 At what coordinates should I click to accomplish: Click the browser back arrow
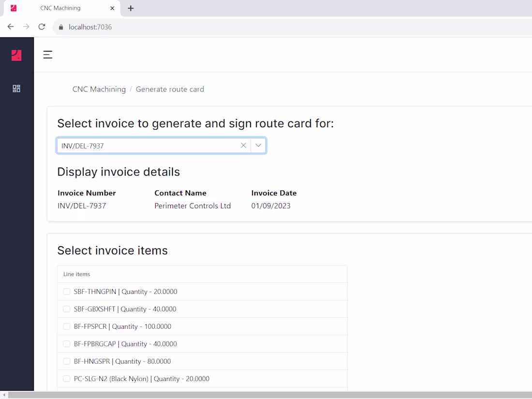[x=11, y=27]
